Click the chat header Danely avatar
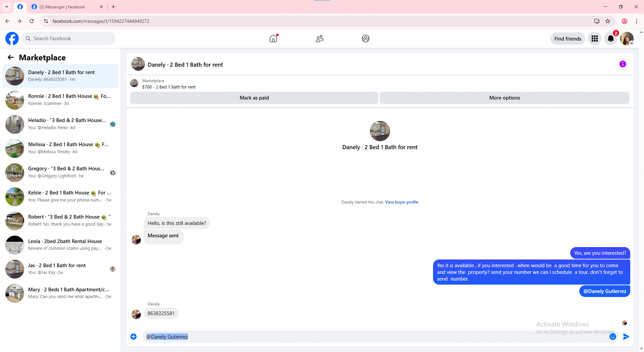 click(138, 64)
